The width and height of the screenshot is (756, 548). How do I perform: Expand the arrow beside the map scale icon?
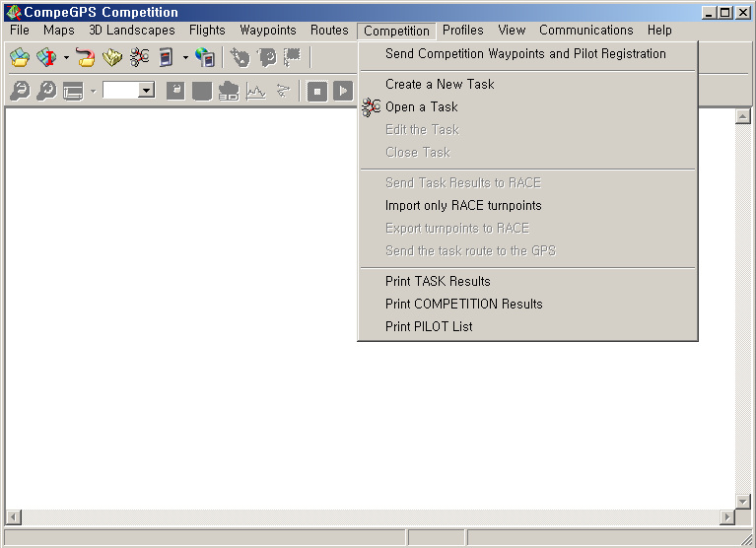click(93, 91)
